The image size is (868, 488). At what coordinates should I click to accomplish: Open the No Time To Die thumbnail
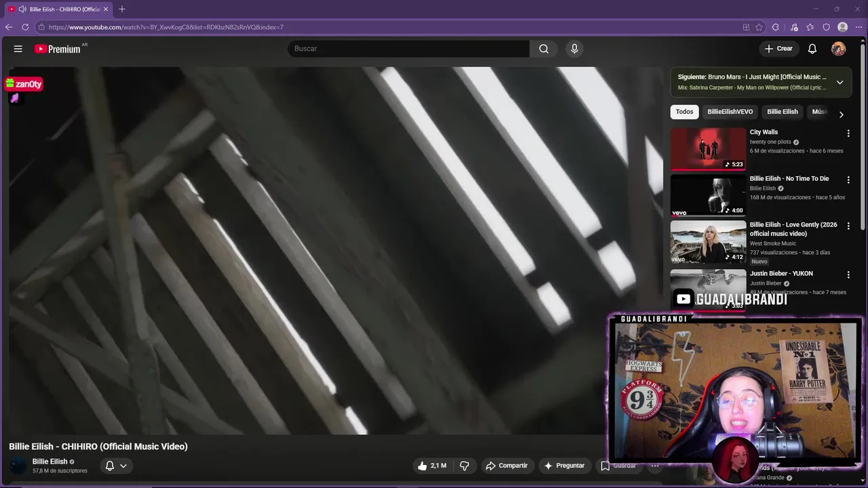(708, 195)
